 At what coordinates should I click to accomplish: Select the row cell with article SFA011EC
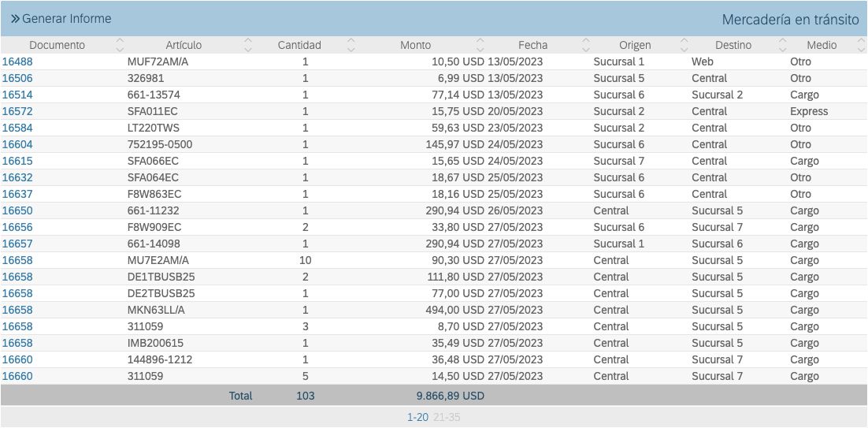click(x=153, y=111)
